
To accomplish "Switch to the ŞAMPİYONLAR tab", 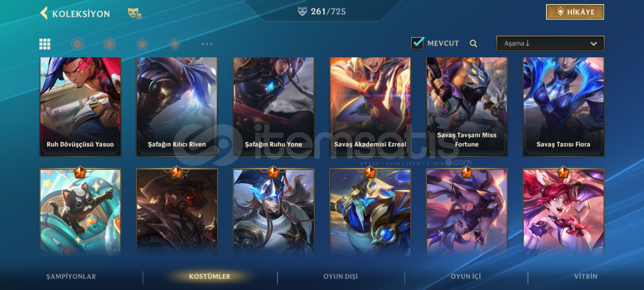I will [x=71, y=277].
